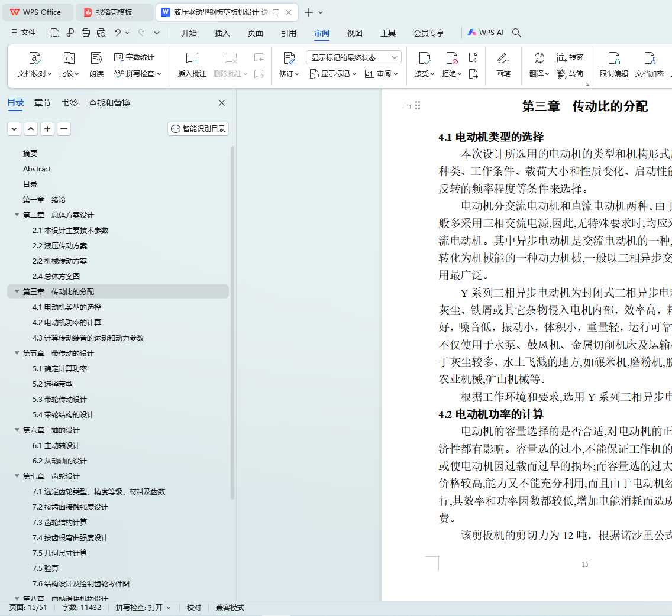
Task: Click the outline panel vertical scrollbar
Action: (x=232, y=323)
